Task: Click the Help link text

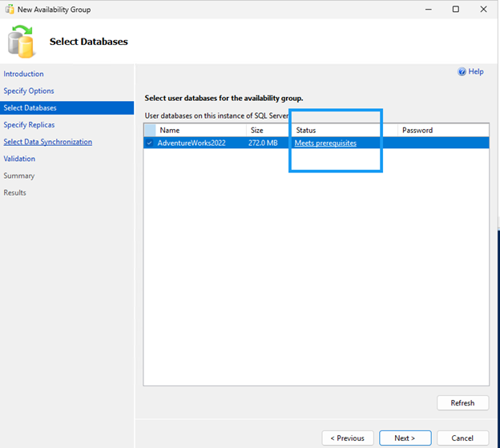Action: [x=476, y=71]
